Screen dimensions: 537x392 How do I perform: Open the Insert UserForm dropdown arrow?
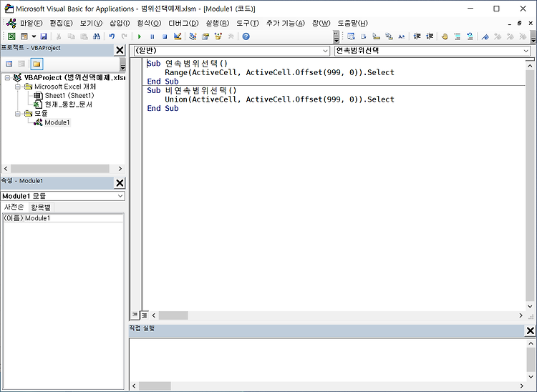point(34,36)
